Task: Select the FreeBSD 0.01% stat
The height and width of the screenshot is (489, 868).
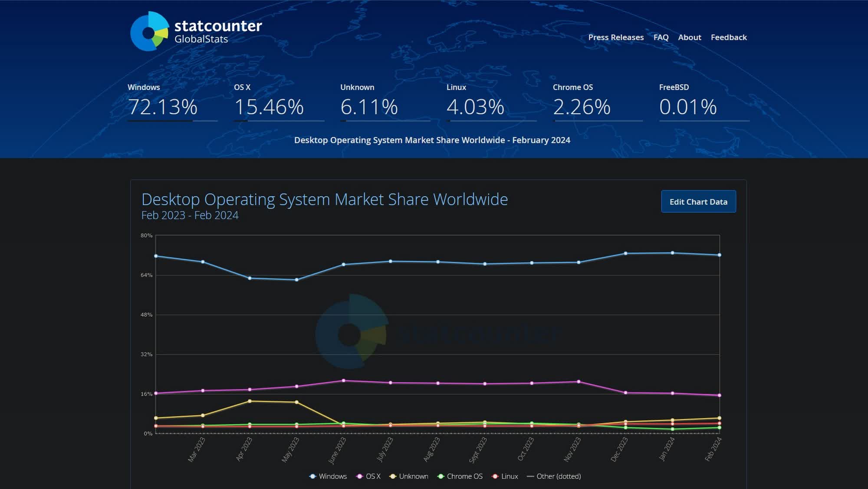Action: 704,102
